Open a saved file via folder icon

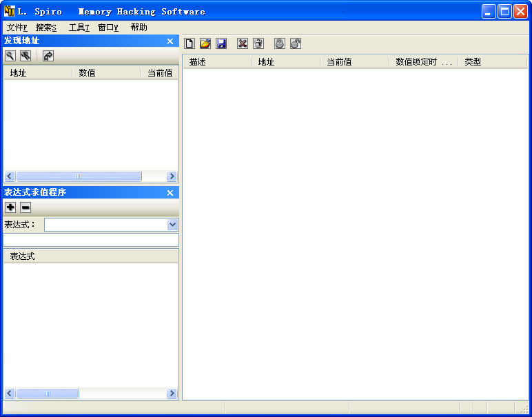coord(205,43)
